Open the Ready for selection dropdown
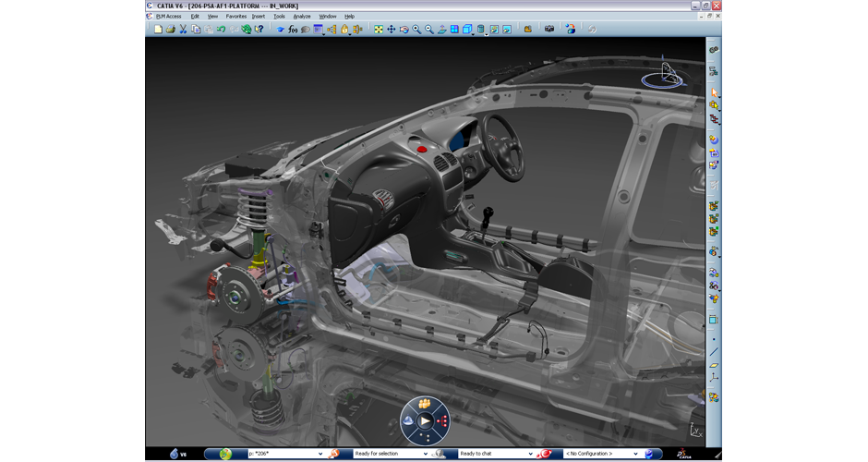This screenshot has height=462, width=868. click(425, 454)
